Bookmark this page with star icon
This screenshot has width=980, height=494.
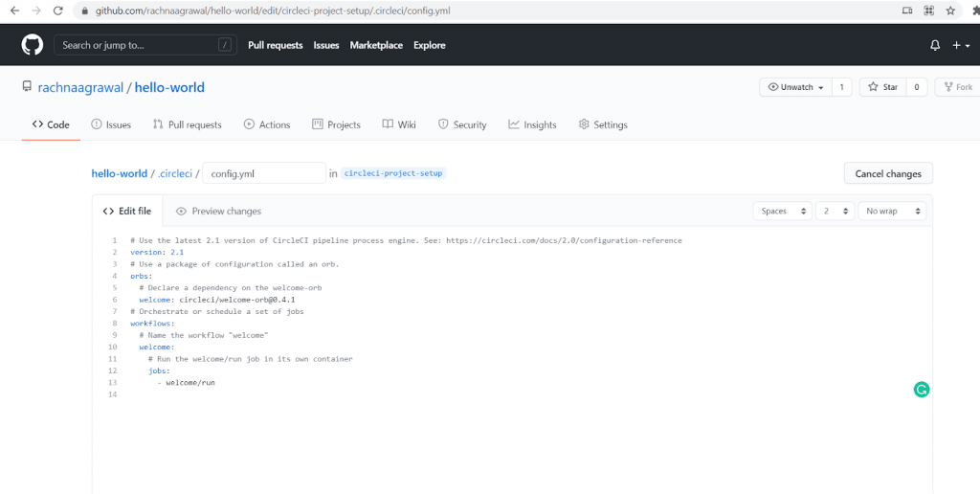click(x=950, y=11)
